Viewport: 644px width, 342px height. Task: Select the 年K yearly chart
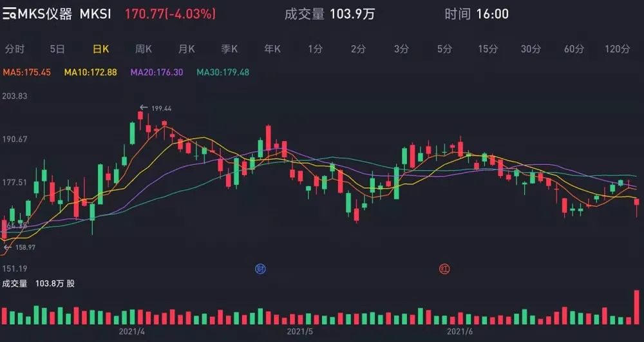[272, 50]
